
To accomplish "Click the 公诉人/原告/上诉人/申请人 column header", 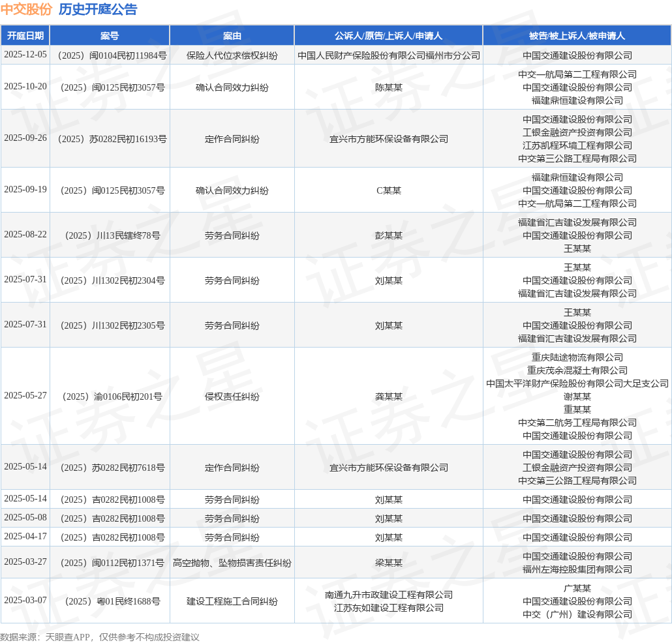I will [x=388, y=36].
